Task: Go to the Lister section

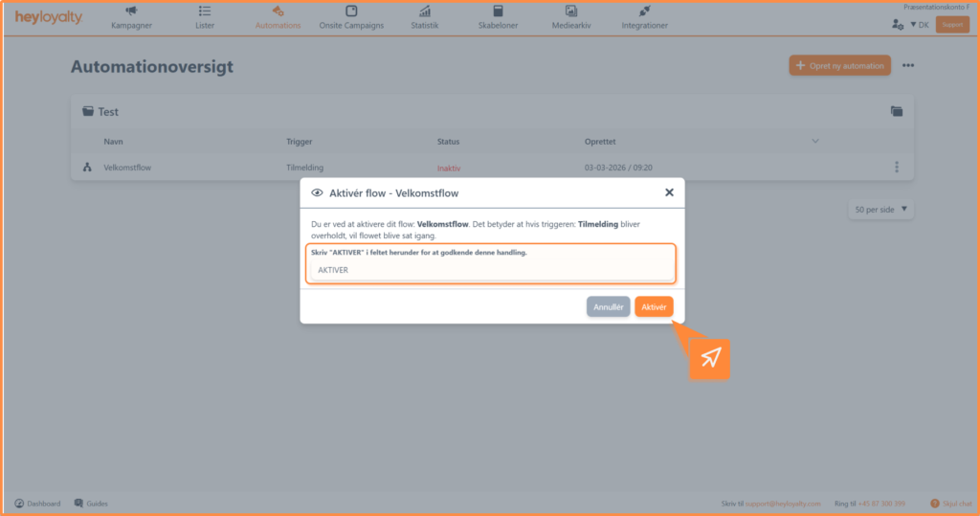Action: click(205, 17)
